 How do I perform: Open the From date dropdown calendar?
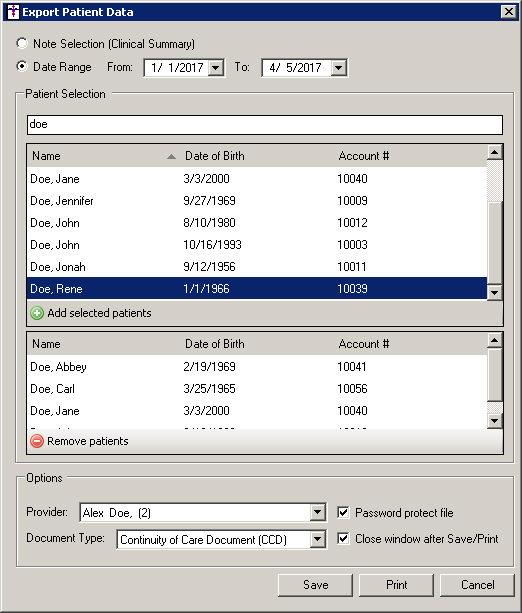(215, 68)
